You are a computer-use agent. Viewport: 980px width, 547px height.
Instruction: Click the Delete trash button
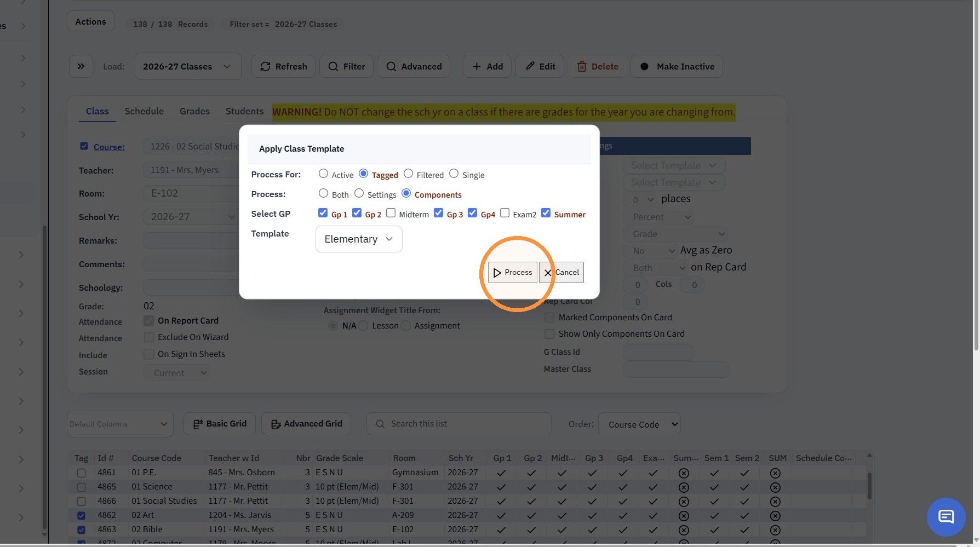point(597,66)
